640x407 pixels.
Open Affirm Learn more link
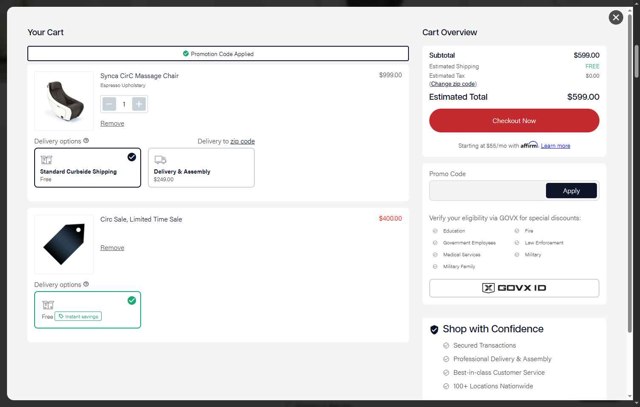(x=555, y=146)
